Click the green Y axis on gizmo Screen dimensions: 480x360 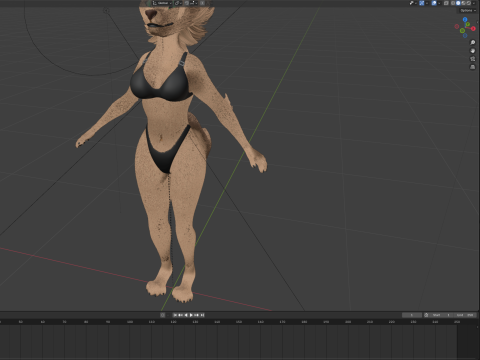(x=468, y=24)
